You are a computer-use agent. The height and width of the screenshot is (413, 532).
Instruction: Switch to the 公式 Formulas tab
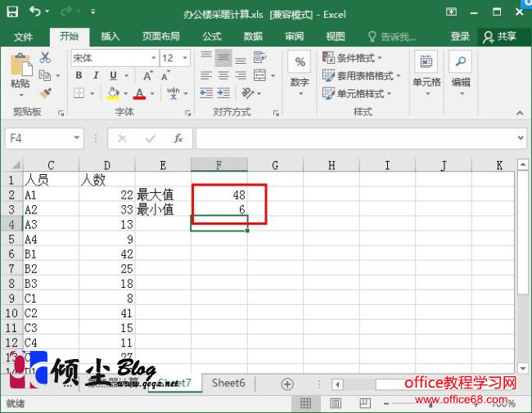[212, 37]
